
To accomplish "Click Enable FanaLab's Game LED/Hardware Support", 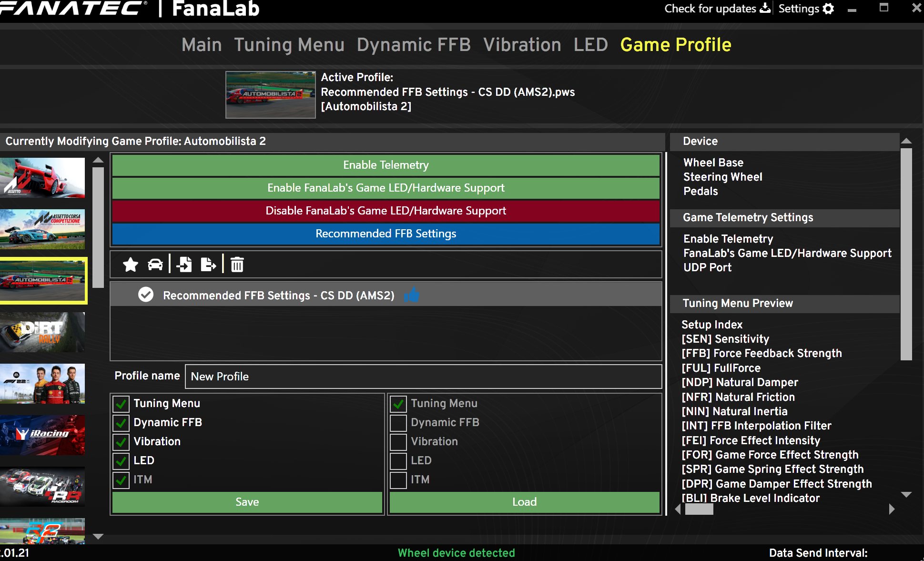I will click(x=386, y=188).
